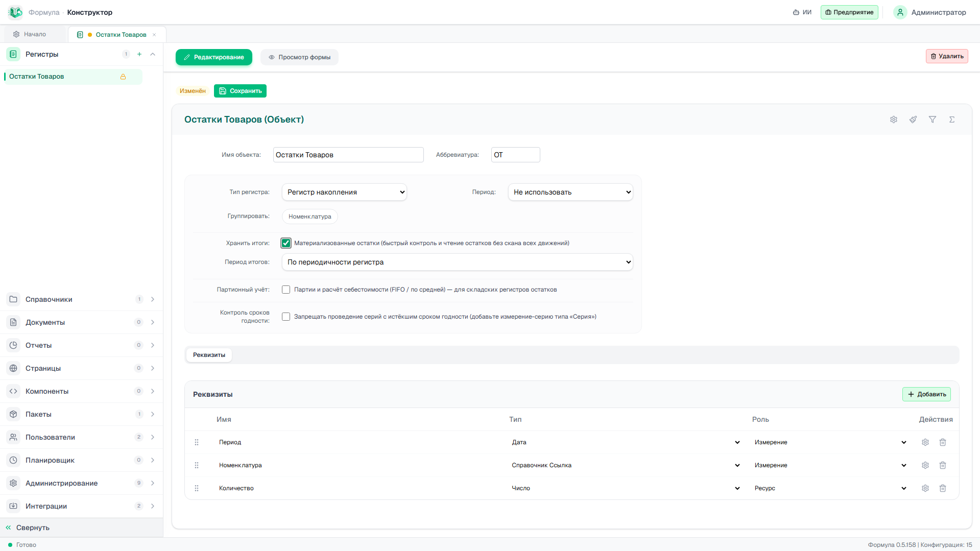Click drag handle of Количество row

coord(197,488)
